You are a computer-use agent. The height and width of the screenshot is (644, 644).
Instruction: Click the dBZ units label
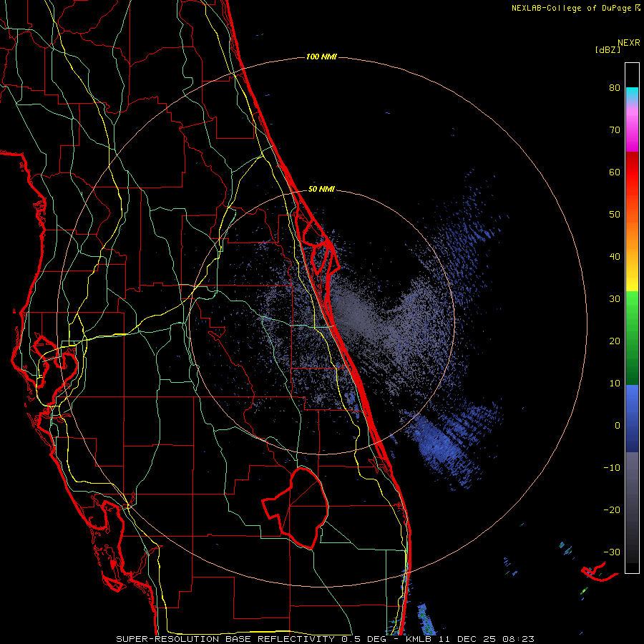(x=608, y=50)
